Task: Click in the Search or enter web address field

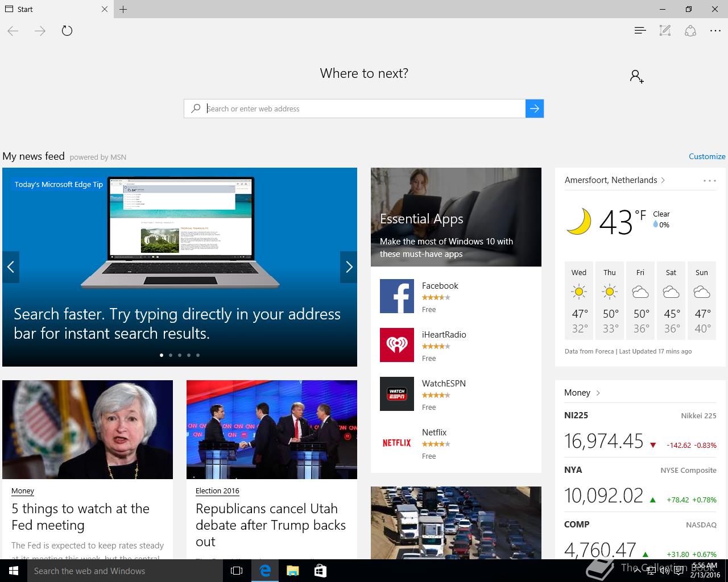Action: [364, 109]
